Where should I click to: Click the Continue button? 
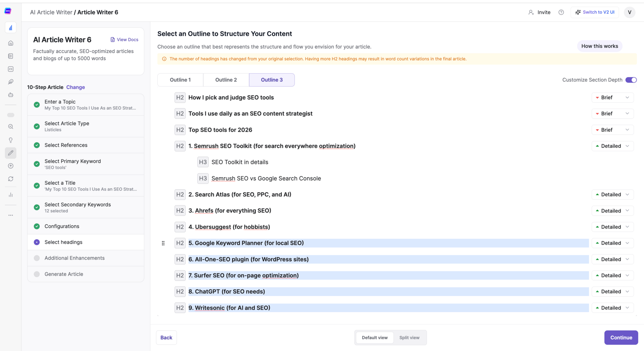click(621, 338)
